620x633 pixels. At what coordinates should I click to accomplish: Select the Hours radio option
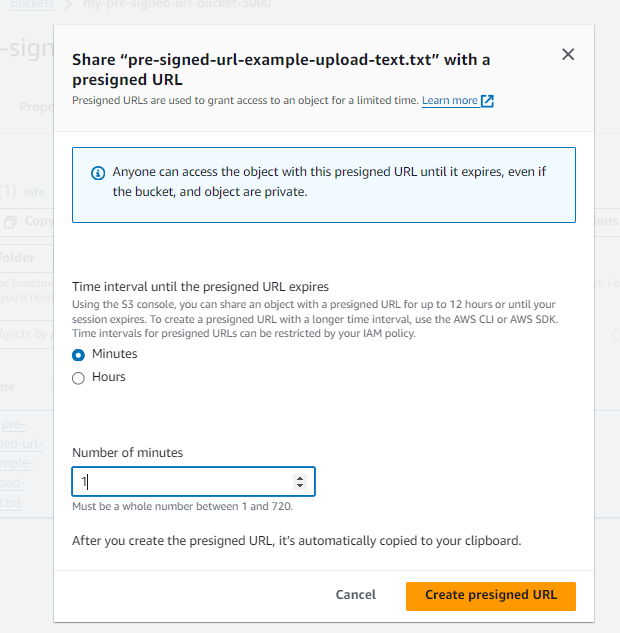[x=79, y=378]
